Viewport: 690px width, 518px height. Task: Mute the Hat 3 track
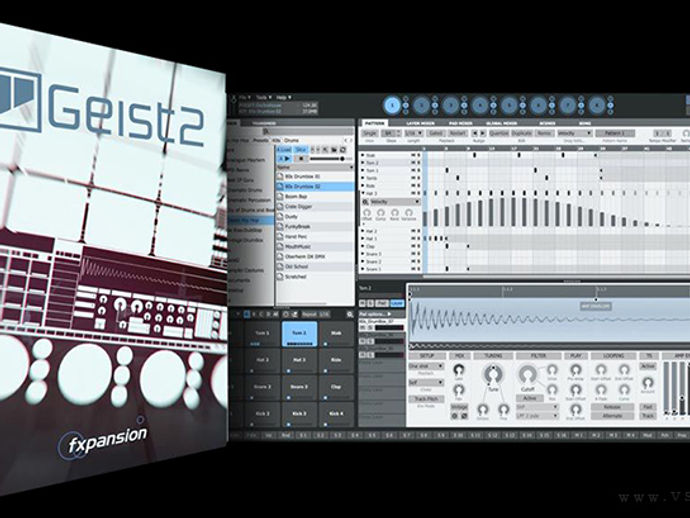(x=413, y=193)
